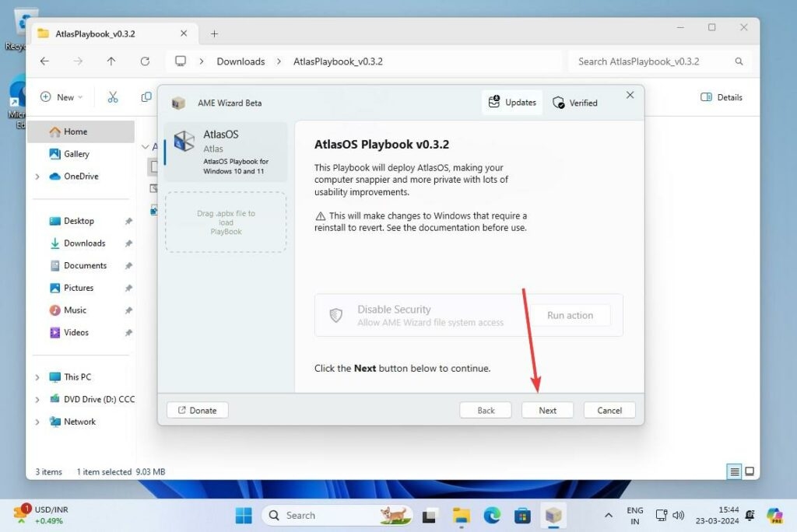Open Gallery in the navigation pane
The height and width of the screenshot is (532, 797).
(x=76, y=154)
